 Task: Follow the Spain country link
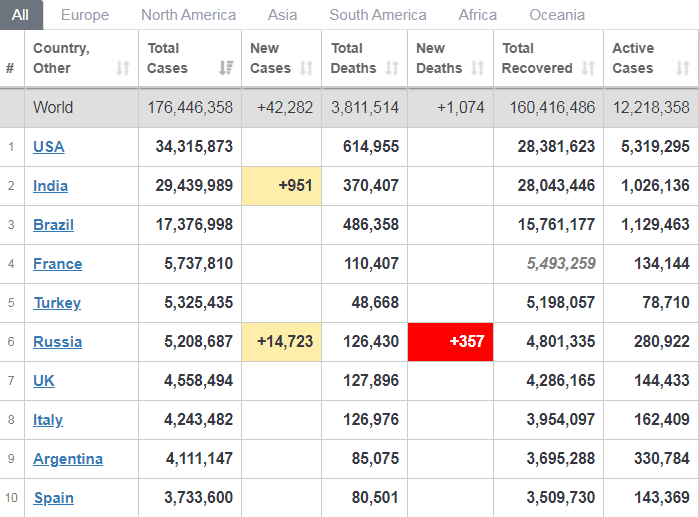click(53, 498)
